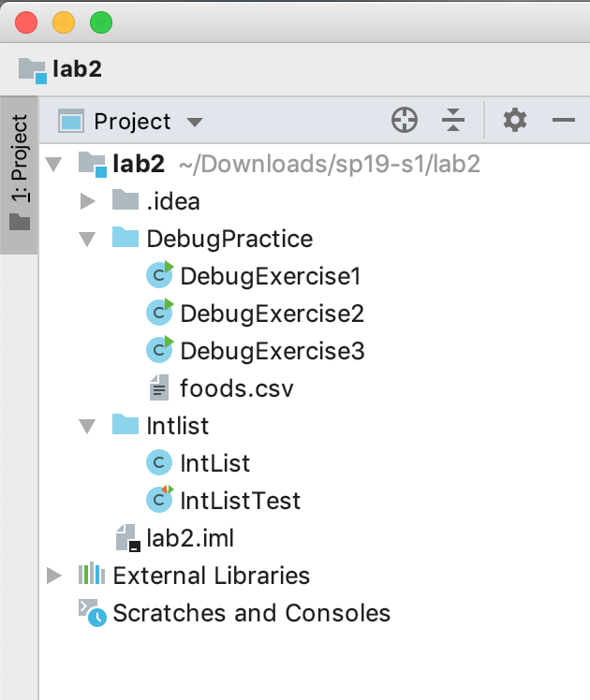
Task: Click the IntListTest test class icon
Action: tap(161, 500)
